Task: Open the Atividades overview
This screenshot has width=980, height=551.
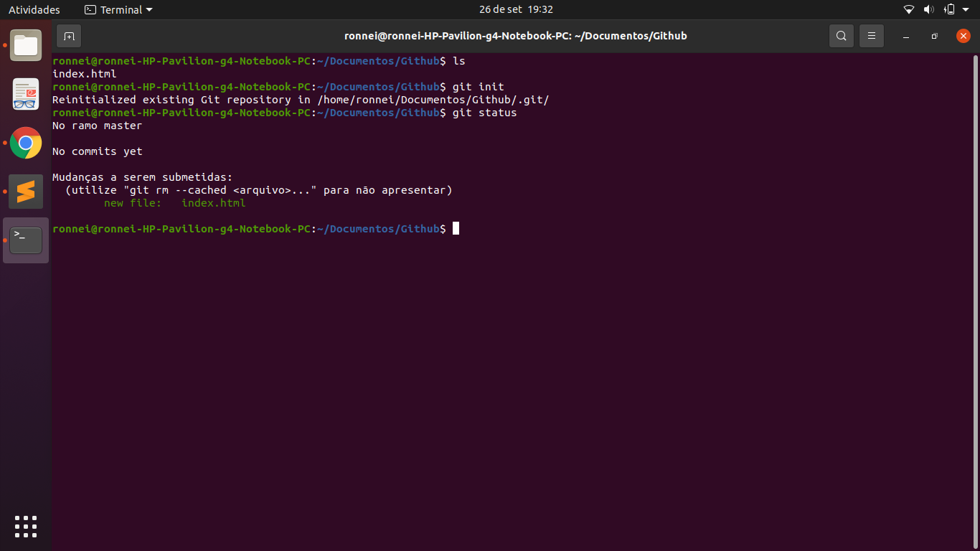Action: [x=34, y=10]
